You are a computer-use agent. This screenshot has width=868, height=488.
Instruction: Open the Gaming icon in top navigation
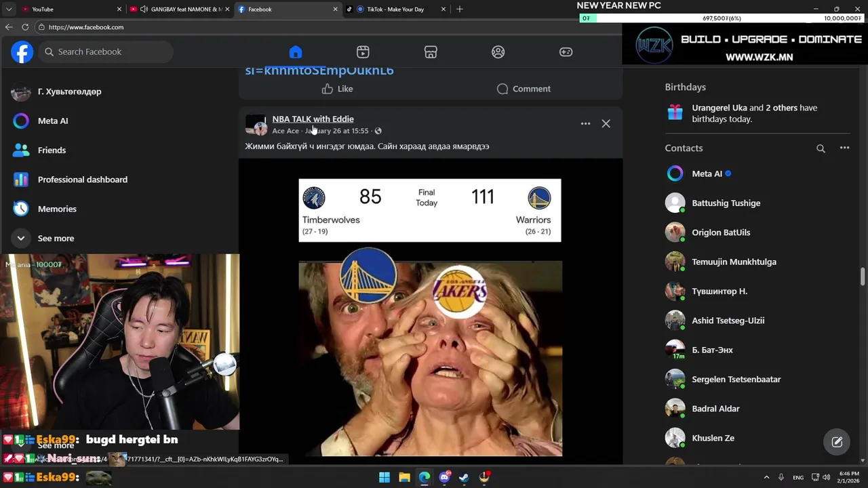[566, 52]
